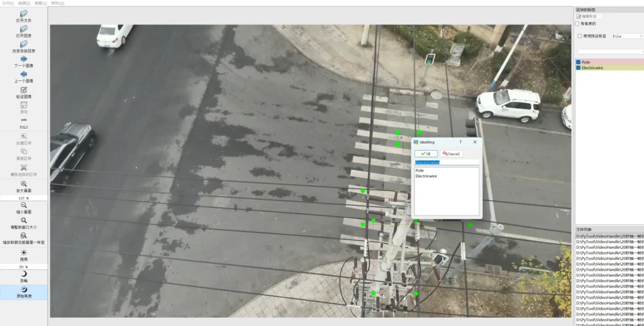Toggle the Difficult (有难度的) checkbox
This screenshot has width=644, height=326.
pyautogui.click(x=577, y=24)
